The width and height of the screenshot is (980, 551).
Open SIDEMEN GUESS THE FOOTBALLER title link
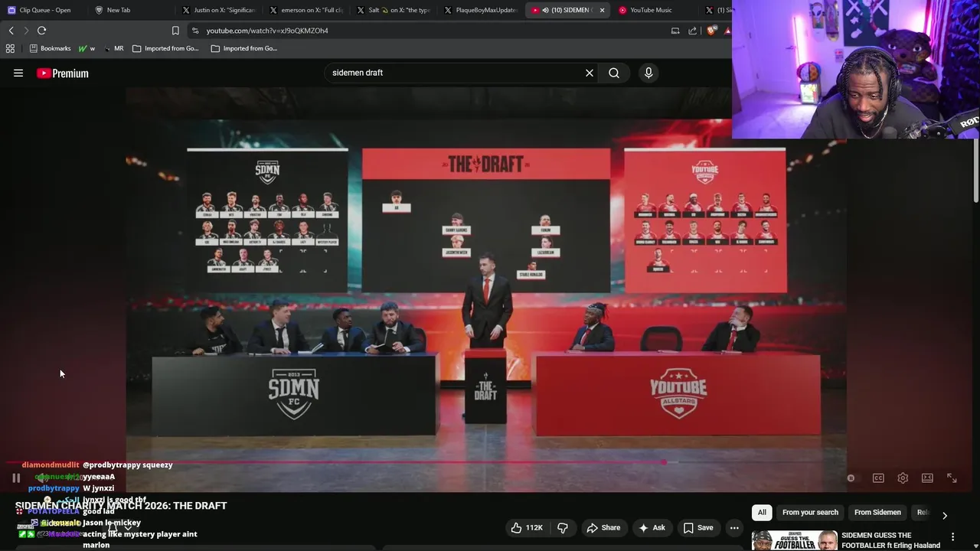coord(890,540)
